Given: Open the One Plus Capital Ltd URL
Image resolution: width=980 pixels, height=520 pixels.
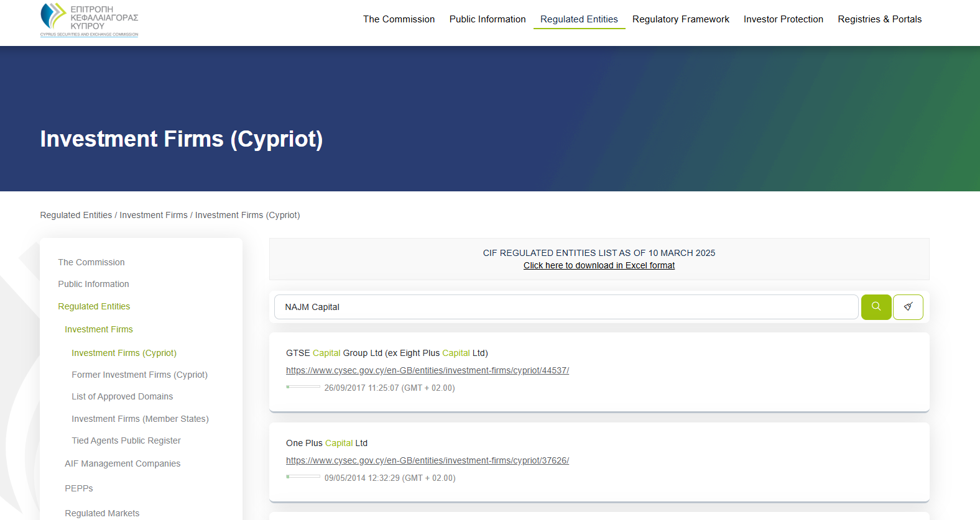Looking at the screenshot, I should 427,460.
